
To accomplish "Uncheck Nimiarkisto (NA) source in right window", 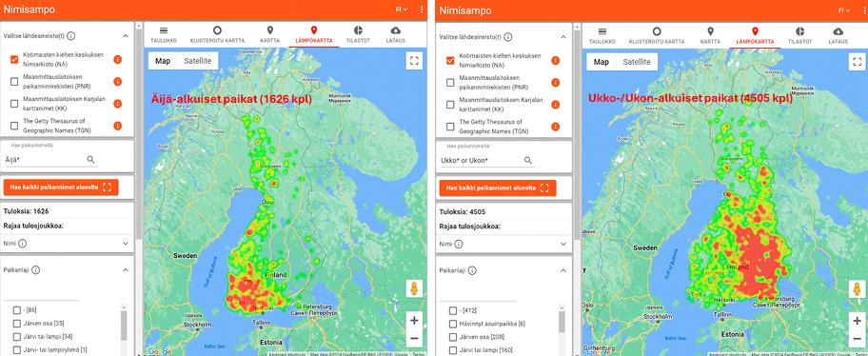I will point(450,60).
